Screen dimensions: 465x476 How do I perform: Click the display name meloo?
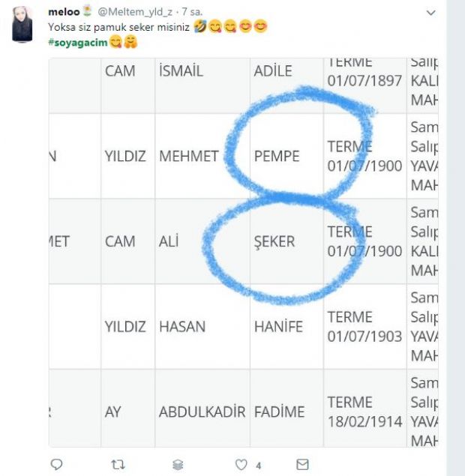tap(61, 12)
